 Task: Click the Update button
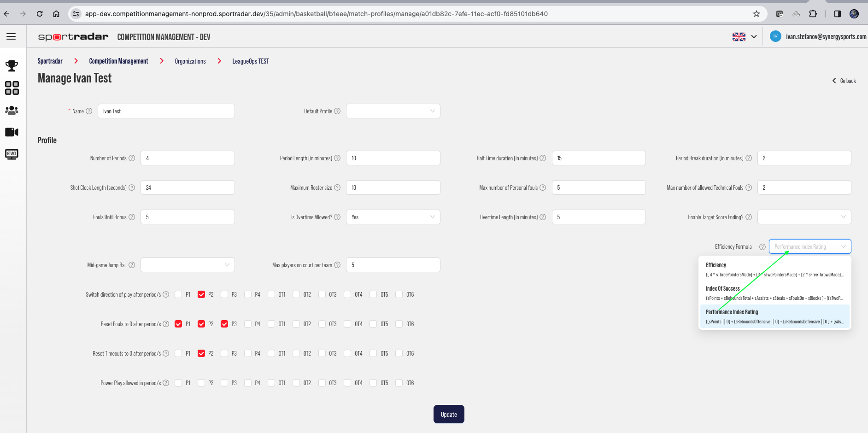click(x=449, y=414)
